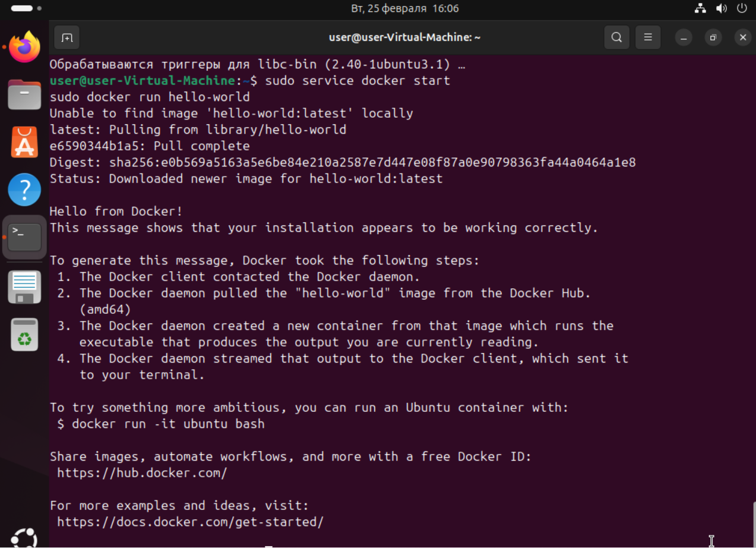Open Ubuntu App Center from the dock

pyautogui.click(x=24, y=142)
